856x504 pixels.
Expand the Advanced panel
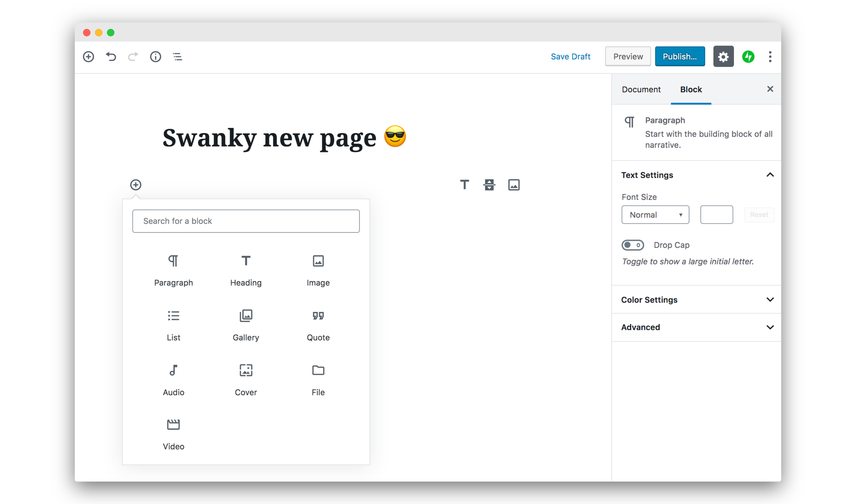coord(696,327)
